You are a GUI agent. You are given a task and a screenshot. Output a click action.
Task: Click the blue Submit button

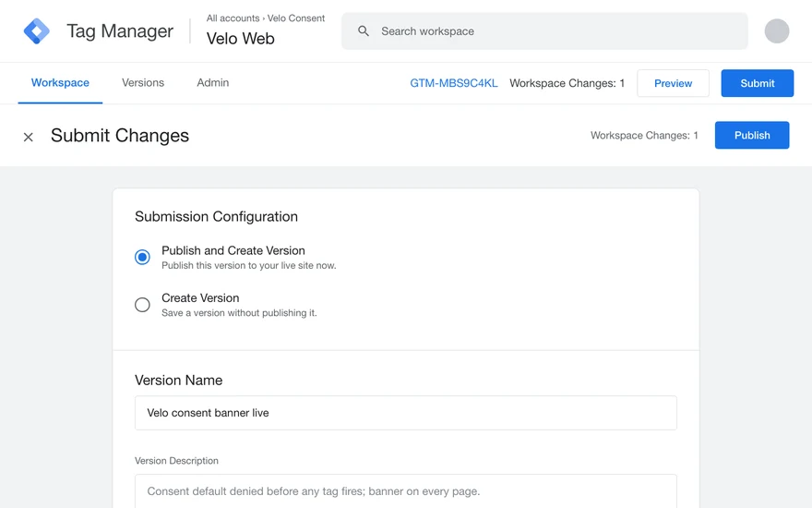[x=758, y=83]
